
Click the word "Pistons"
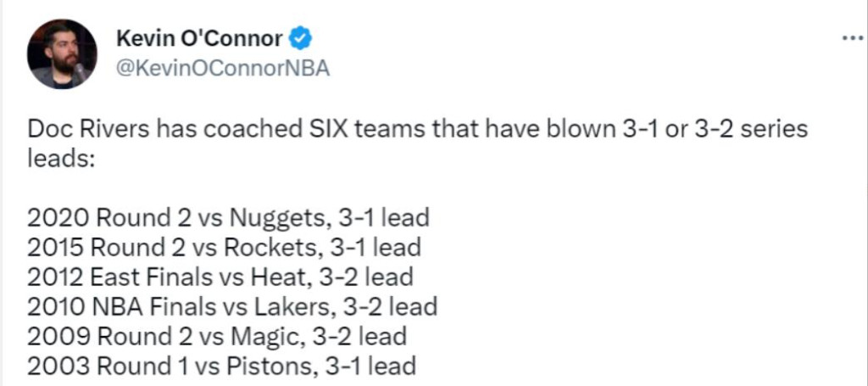270,366
